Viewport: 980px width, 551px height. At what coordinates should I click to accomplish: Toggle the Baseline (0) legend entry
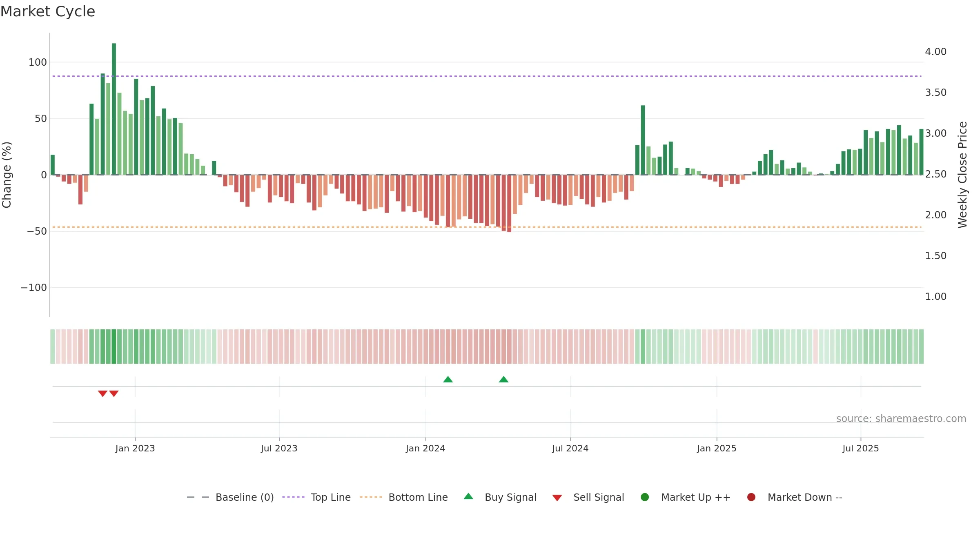click(x=230, y=497)
